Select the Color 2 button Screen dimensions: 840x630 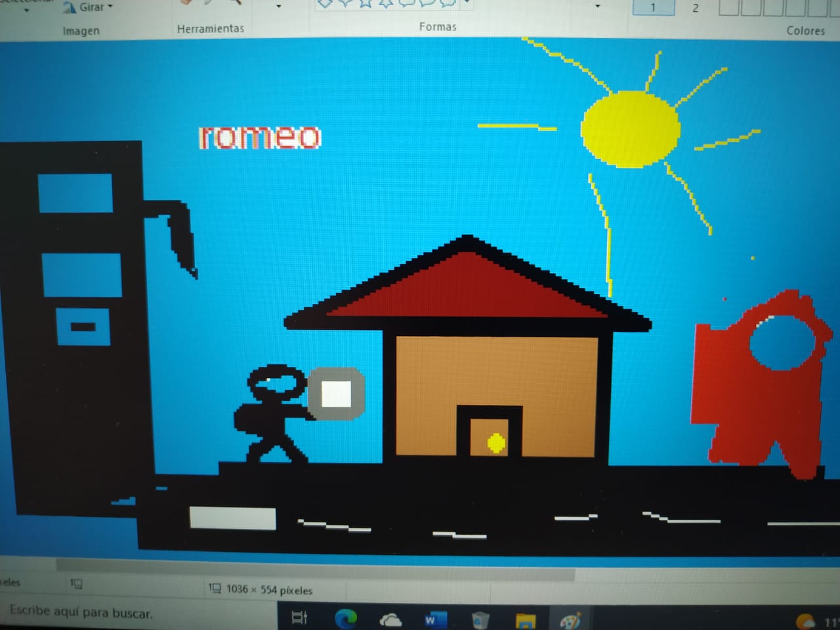tap(695, 8)
